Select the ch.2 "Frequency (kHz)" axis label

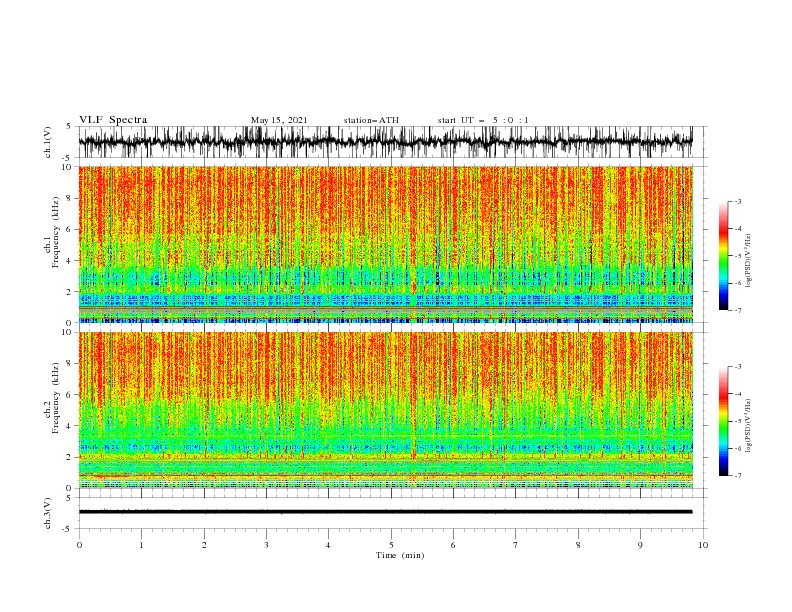(x=56, y=397)
